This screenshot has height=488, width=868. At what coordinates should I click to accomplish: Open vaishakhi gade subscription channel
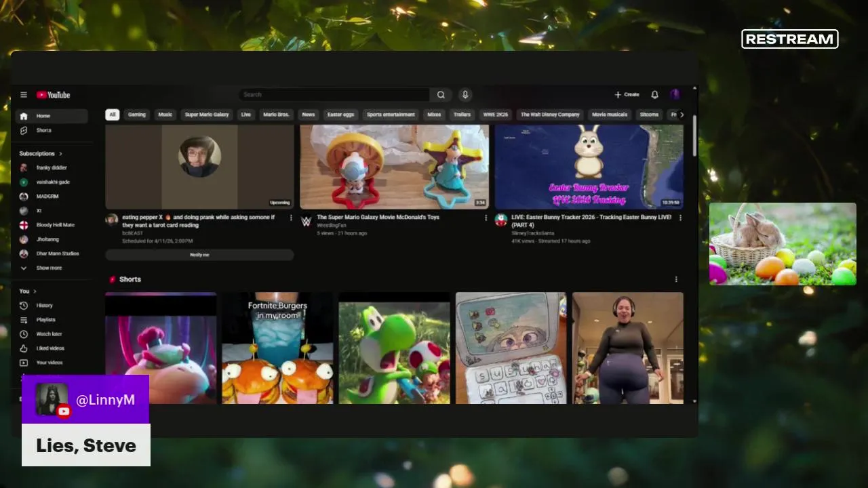[52, 182]
